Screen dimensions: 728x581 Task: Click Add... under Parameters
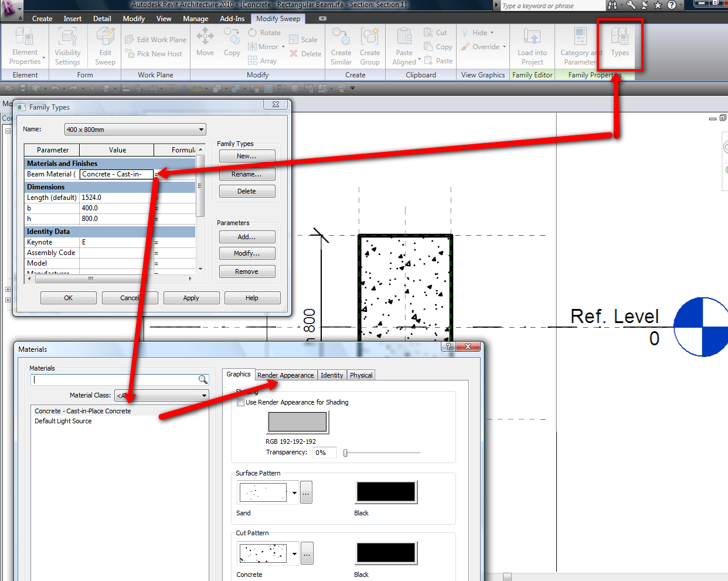tap(247, 237)
